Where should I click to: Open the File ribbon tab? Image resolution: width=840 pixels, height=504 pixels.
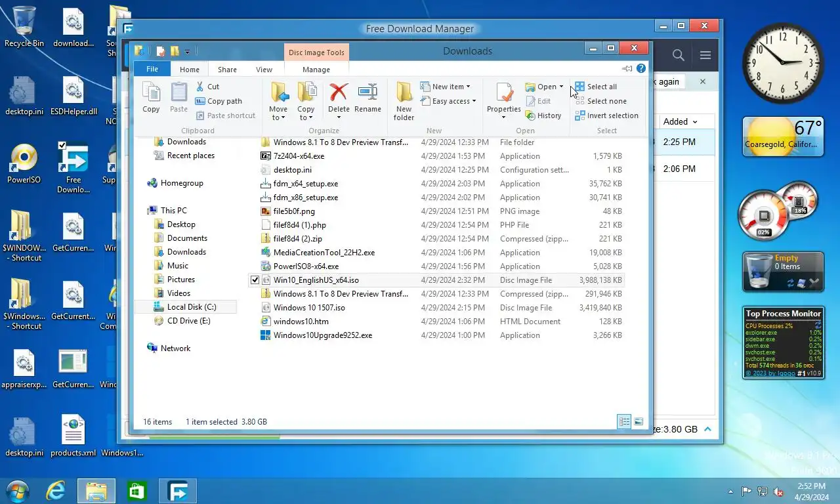coord(152,69)
